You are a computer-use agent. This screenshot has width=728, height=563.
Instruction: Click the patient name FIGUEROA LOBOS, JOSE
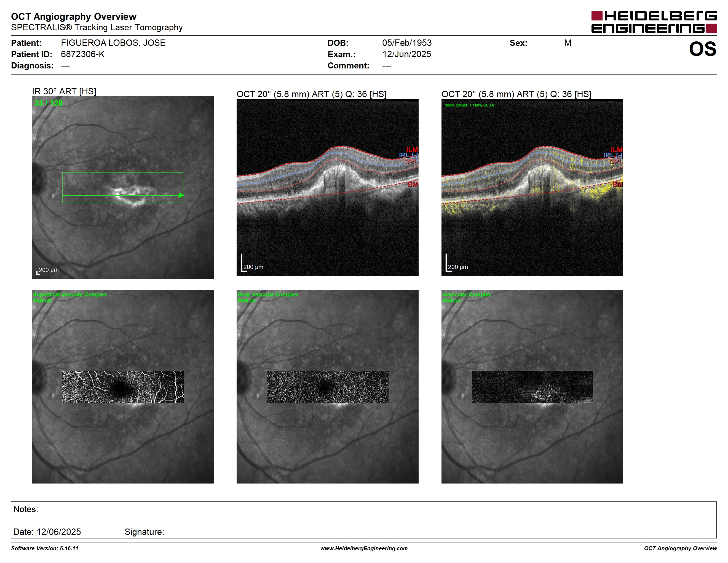coord(113,43)
